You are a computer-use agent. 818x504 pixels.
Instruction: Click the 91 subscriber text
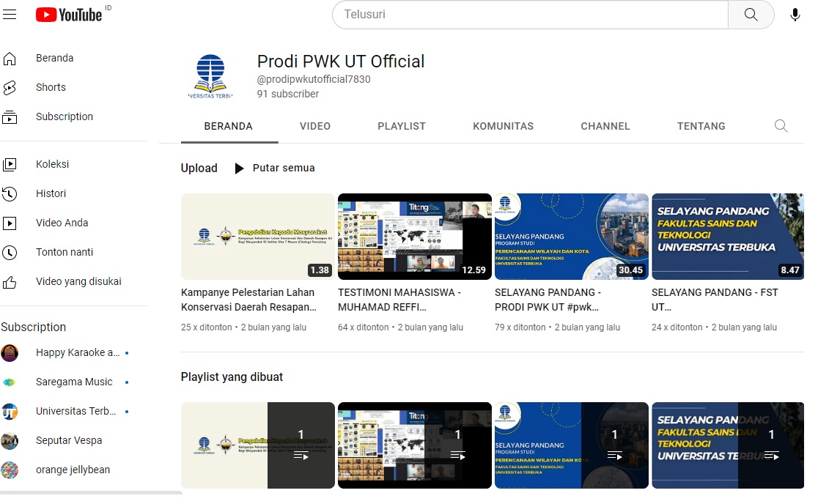(287, 94)
